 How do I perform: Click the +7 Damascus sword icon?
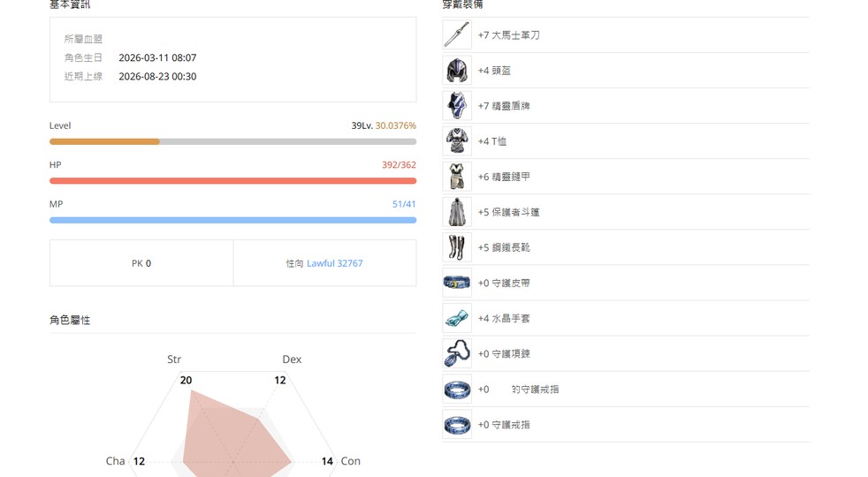click(x=457, y=34)
